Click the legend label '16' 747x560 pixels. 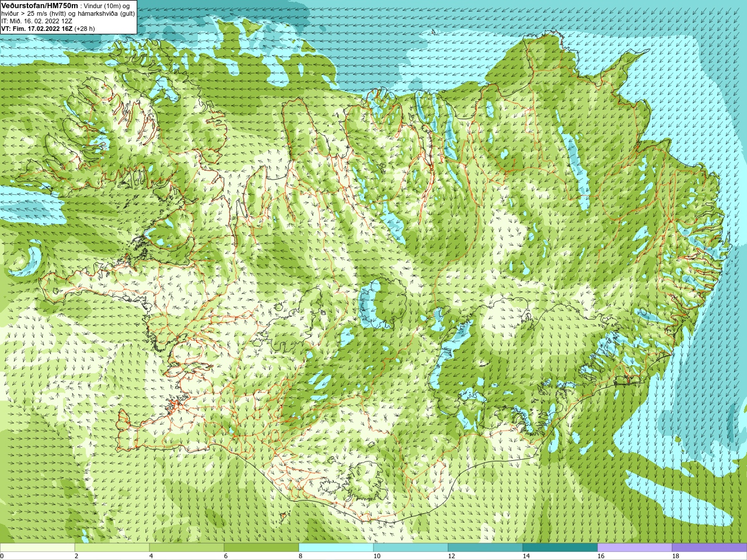601,556
